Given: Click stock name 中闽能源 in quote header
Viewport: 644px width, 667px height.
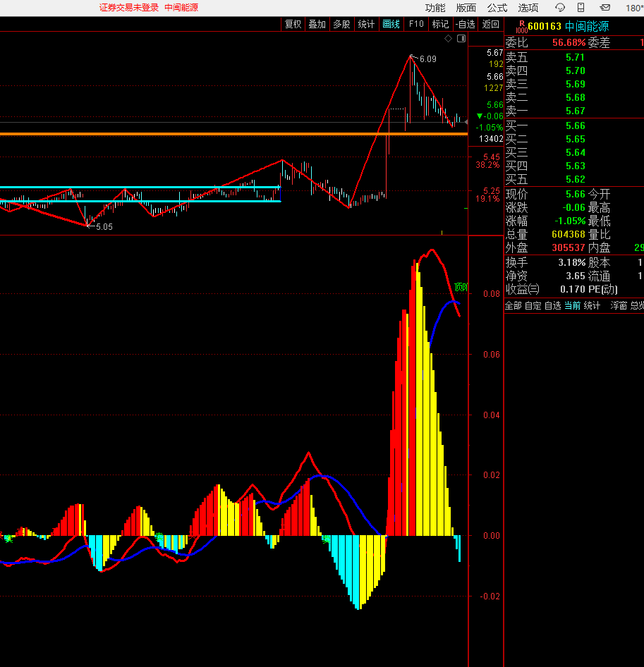Looking at the screenshot, I should pyautogui.click(x=587, y=26).
